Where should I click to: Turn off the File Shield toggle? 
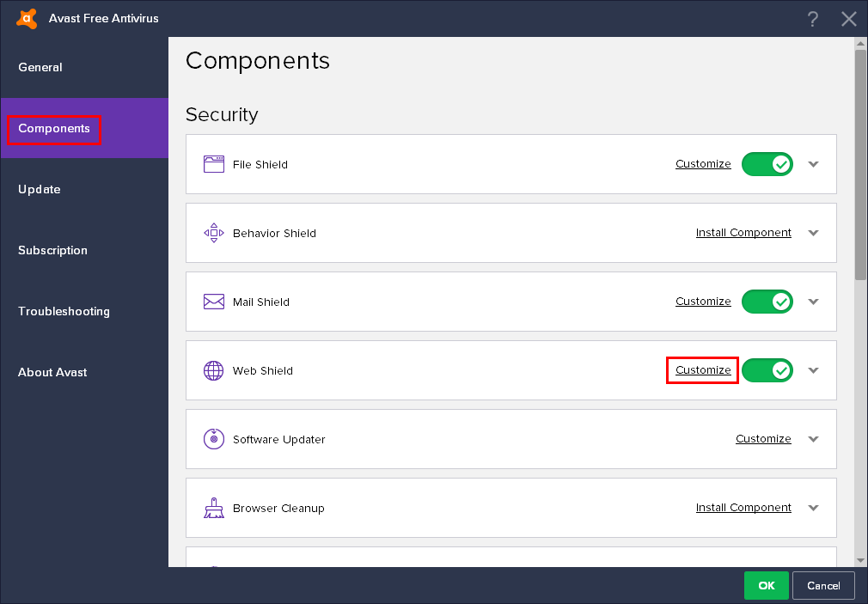767,164
